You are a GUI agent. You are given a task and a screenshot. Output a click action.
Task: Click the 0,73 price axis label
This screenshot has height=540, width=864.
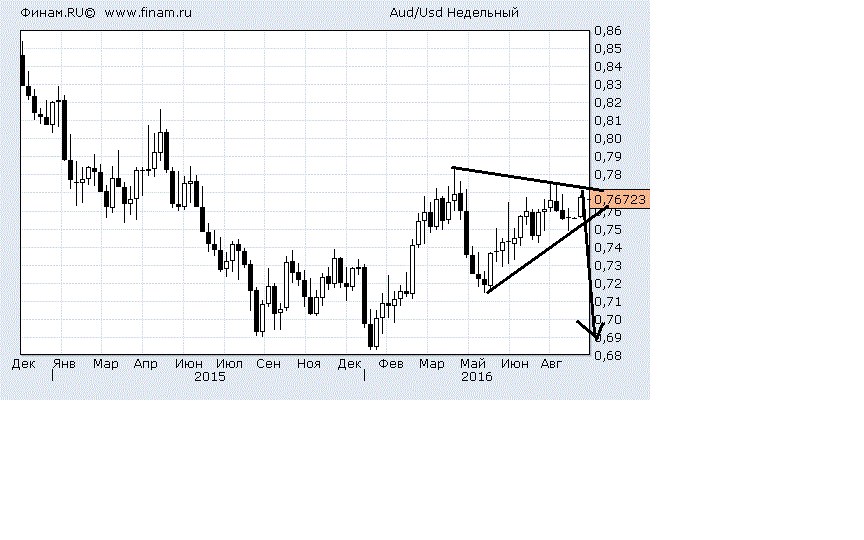point(608,266)
